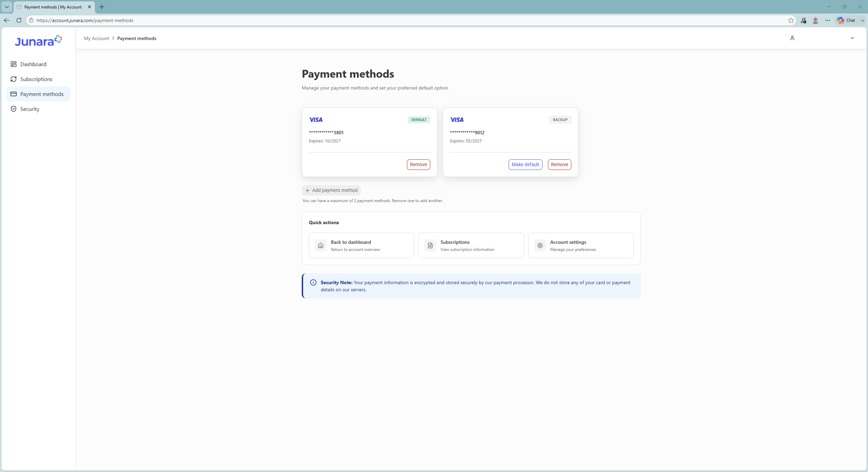Click Quick actions heading
Screen dimensions: 868x472
click(x=324, y=223)
